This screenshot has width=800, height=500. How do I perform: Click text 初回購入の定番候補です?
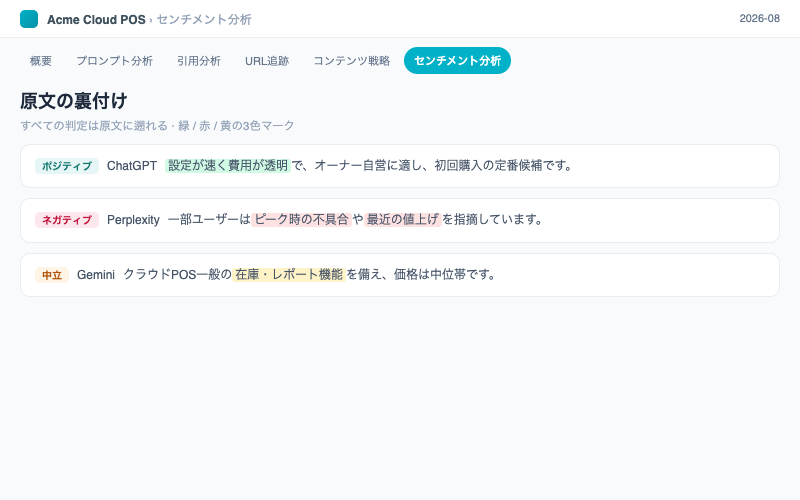[x=504, y=165]
